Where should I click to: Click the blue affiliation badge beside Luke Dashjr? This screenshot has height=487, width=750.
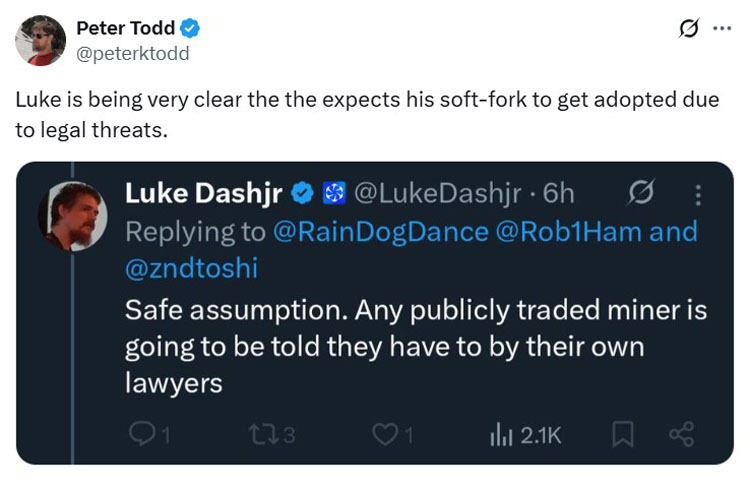334,194
